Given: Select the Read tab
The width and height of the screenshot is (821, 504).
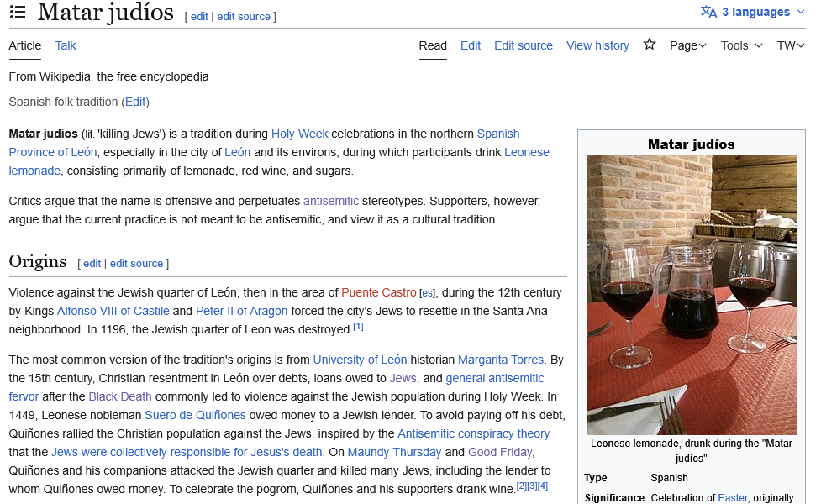Looking at the screenshot, I should [x=433, y=45].
